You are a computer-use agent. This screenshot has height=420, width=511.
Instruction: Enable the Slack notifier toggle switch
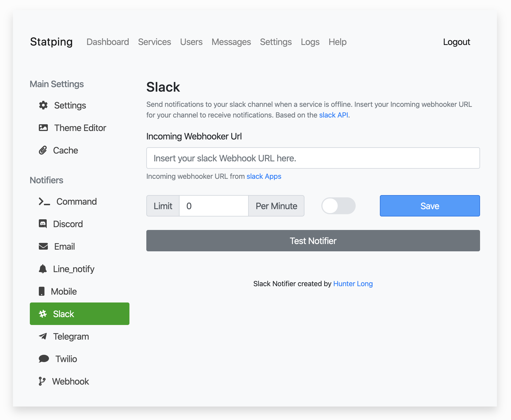(339, 206)
